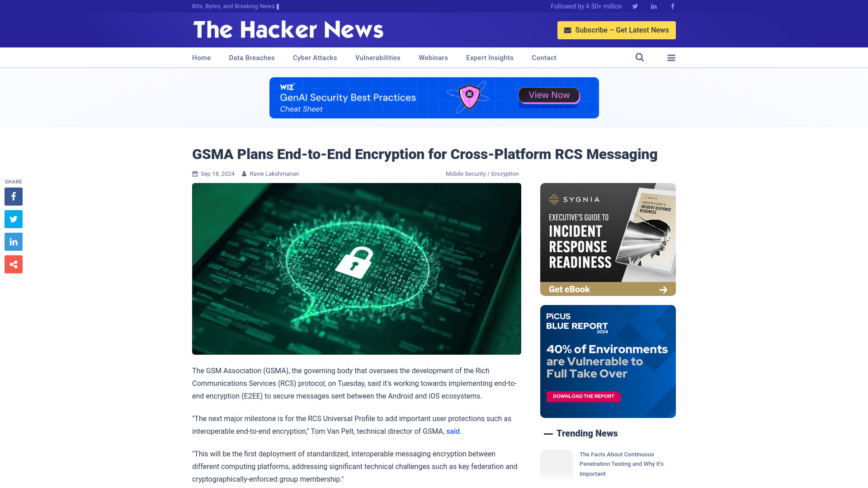Open the Data Breaches dropdown
The height and width of the screenshot is (488, 868).
251,57
